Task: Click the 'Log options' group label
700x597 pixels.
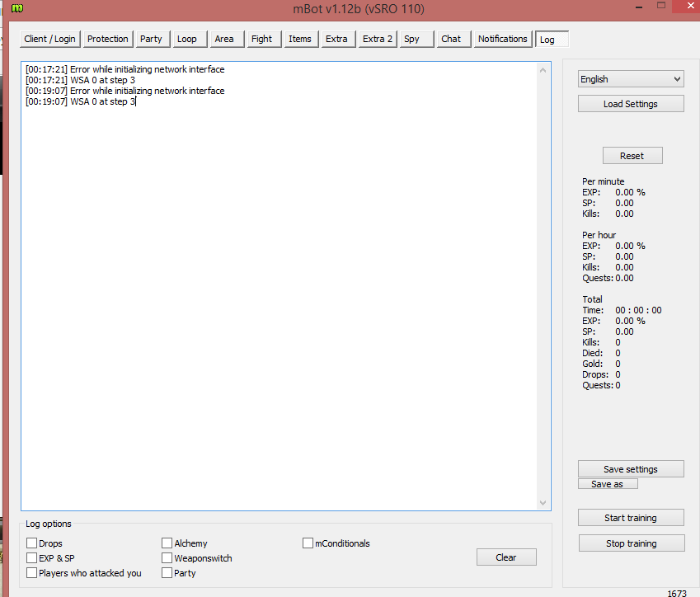Action: 48,524
